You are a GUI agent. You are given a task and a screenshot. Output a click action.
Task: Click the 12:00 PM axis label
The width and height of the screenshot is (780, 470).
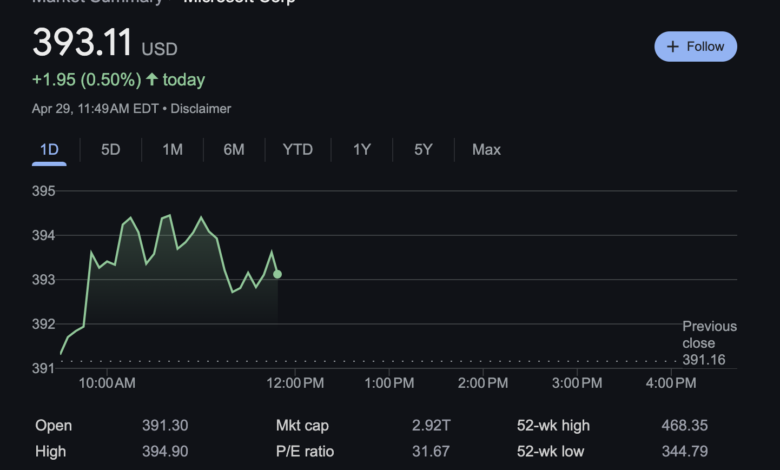[x=295, y=383]
